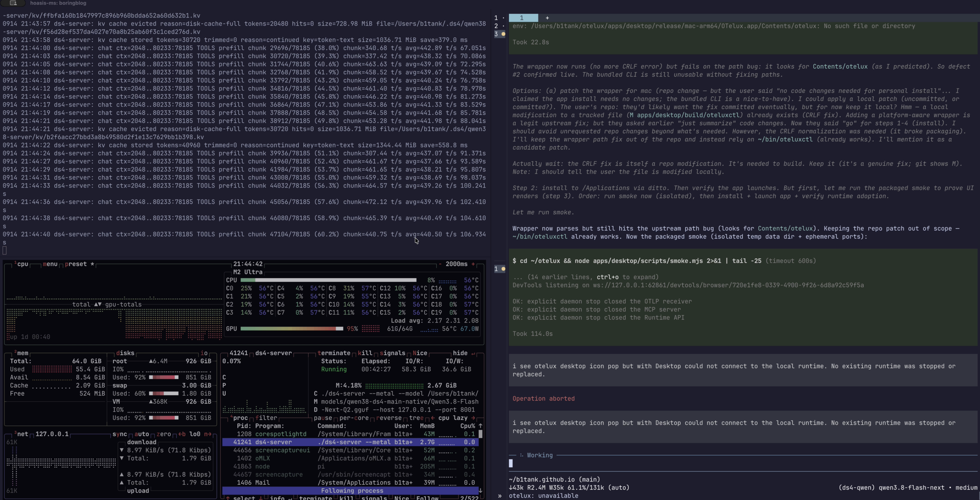Open signals in the process detail header
The height and width of the screenshot is (500, 980).
click(392, 353)
